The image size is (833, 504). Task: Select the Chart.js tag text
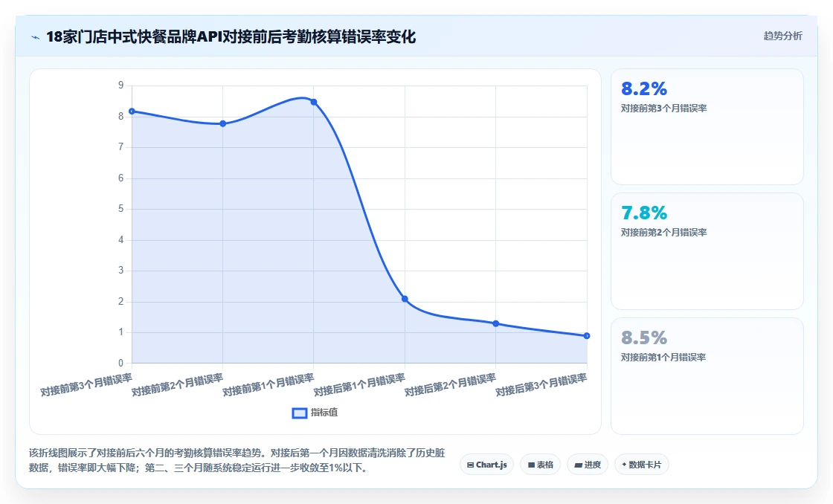[x=492, y=465]
